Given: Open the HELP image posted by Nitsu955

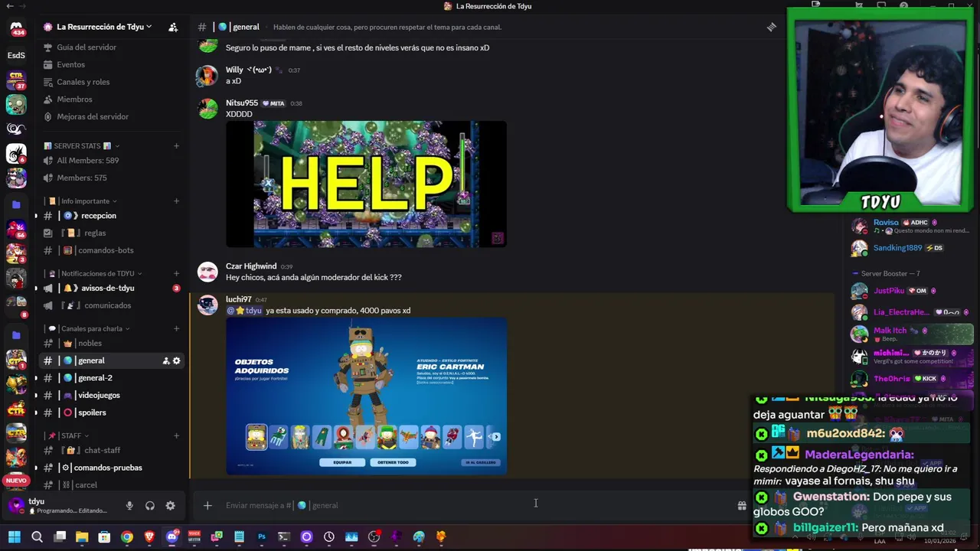Looking at the screenshot, I should click(366, 184).
